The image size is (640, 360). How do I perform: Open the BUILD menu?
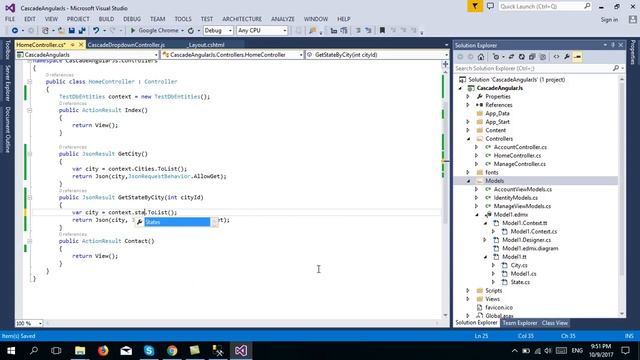point(106,19)
